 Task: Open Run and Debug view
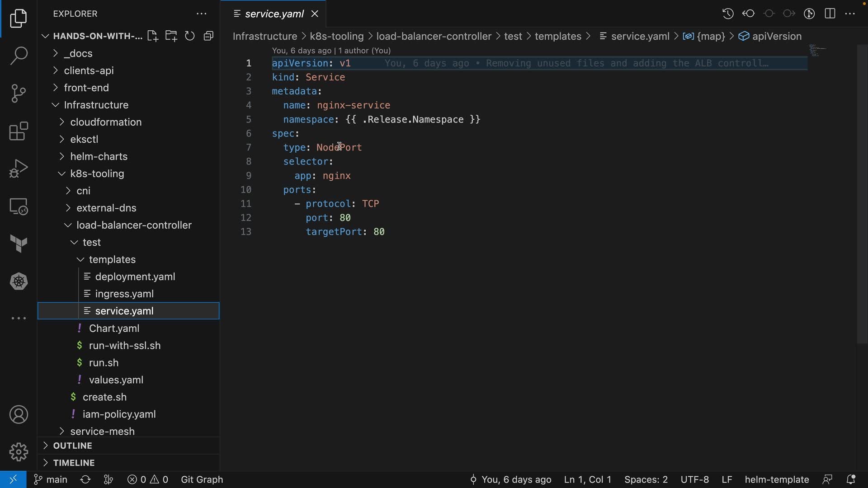click(x=19, y=169)
